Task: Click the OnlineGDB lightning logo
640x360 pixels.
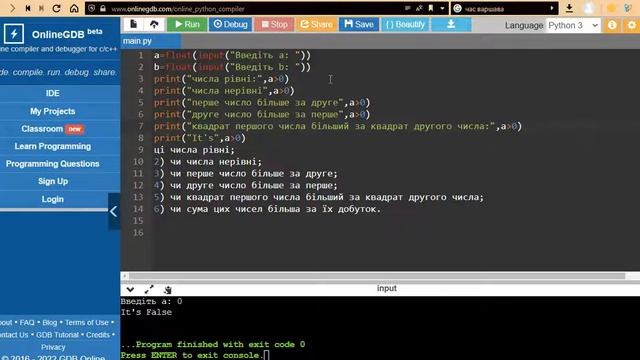Action: click(x=14, y=34)
